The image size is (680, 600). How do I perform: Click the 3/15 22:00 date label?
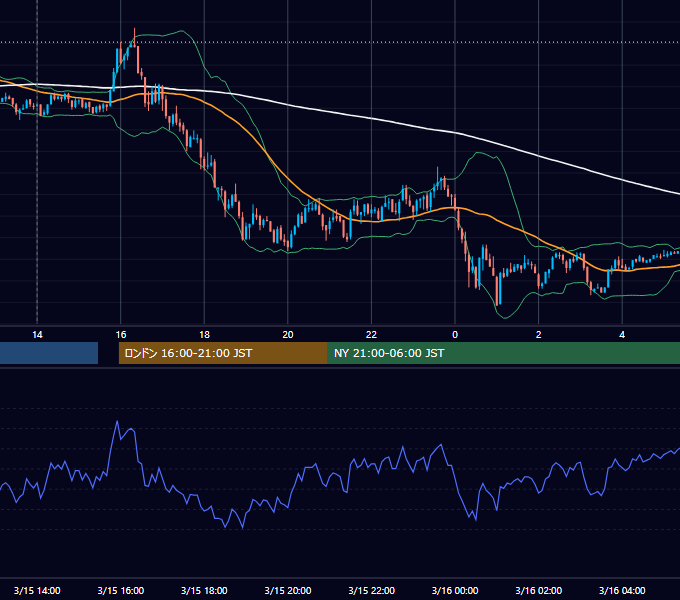[372, 590]
